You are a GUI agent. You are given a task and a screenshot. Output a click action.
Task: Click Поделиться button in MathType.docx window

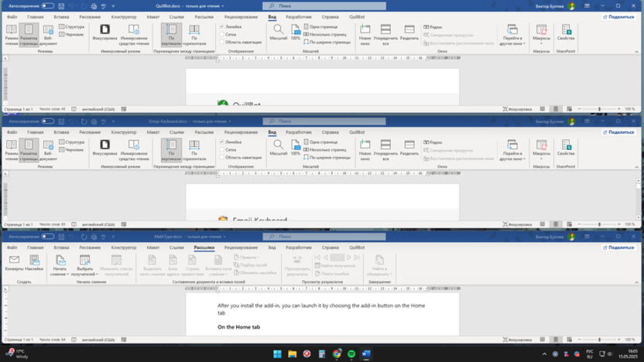click(x=618, y=248)
